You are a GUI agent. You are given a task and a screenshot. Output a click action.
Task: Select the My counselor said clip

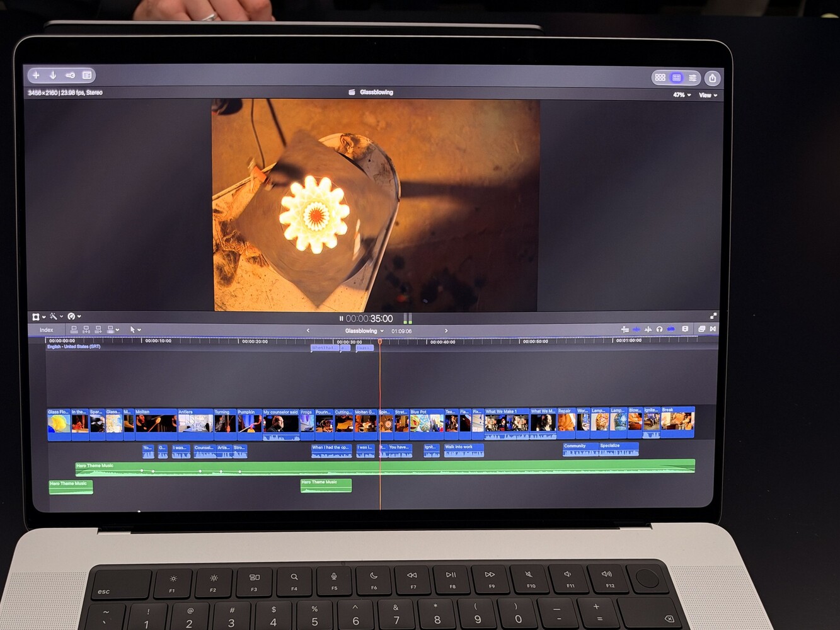point(280,424)
